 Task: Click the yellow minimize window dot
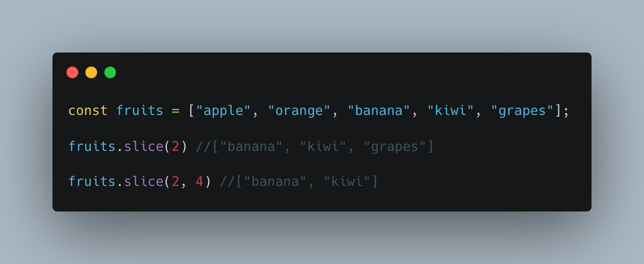pos(91,72)
